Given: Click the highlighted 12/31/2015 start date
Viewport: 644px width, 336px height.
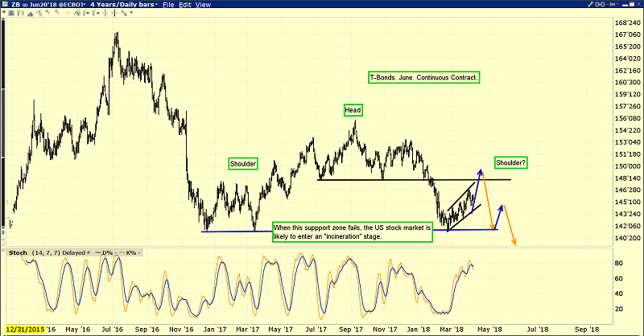Looking at the screenshot, I should click(x=24, y=329).
